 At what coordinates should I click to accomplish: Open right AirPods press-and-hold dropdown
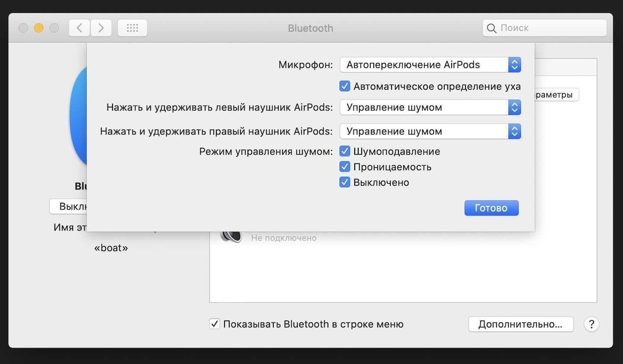[430, 131]
